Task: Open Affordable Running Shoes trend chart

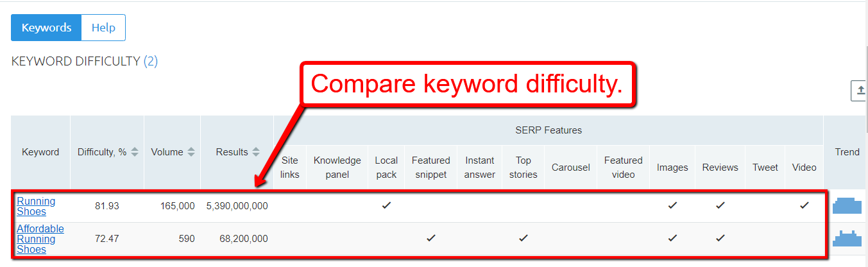Action: click(847, 239)
